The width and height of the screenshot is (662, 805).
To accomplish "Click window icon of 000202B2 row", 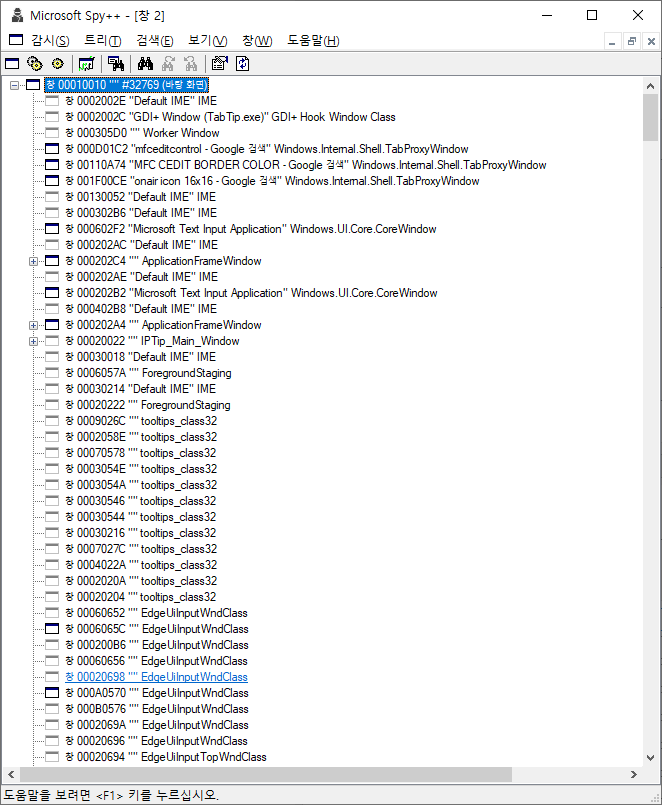I will tap(52, 293).
